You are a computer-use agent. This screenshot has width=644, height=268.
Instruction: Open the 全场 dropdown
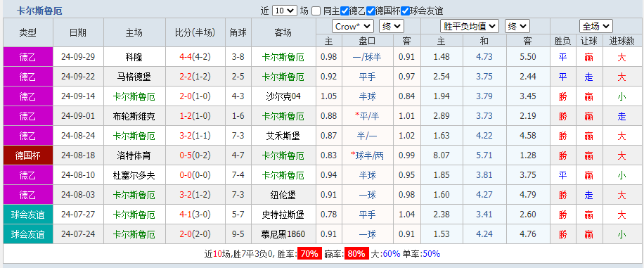click(596, 26)
